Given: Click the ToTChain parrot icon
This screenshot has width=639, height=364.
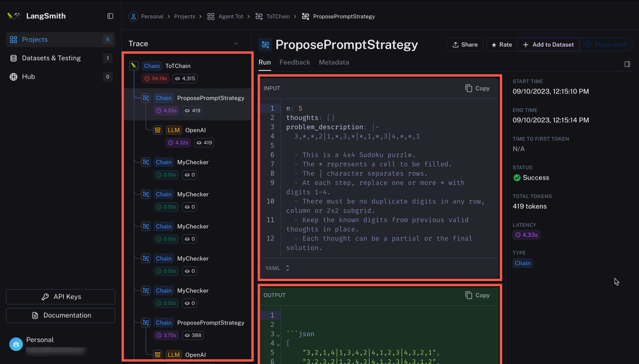Looking at the screenshot, I should pyautogui.click(x=134, y=66).
